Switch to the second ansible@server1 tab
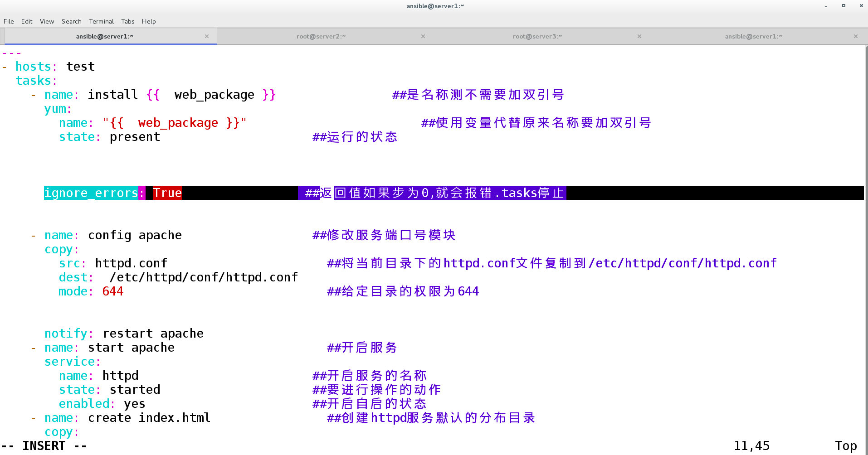Viewport: 868px width, 455px height. [753, 36]
